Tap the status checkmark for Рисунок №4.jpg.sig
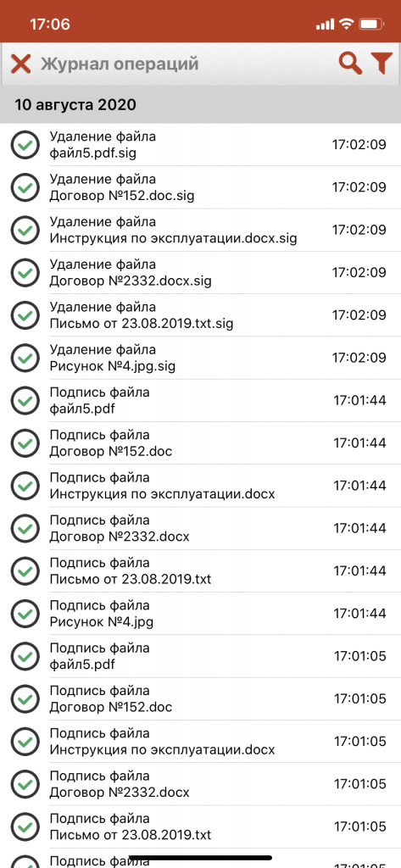401x868 pixels. pos(25,358)
